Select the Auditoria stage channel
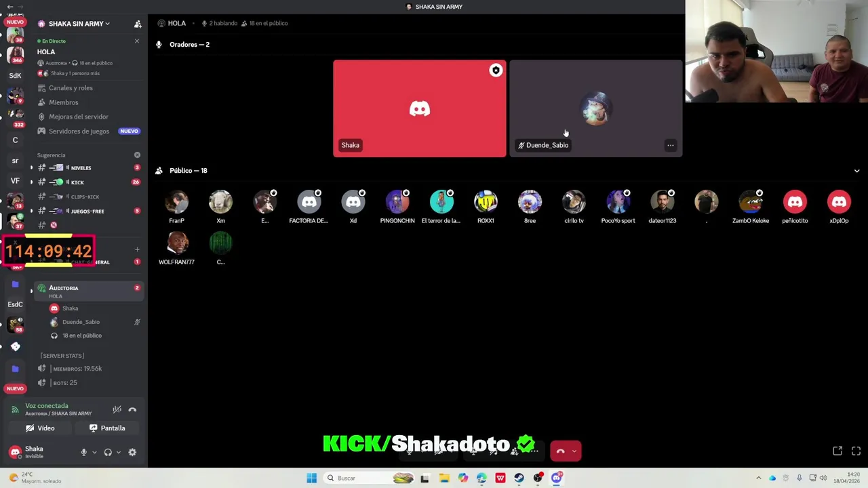 point(88,291)
